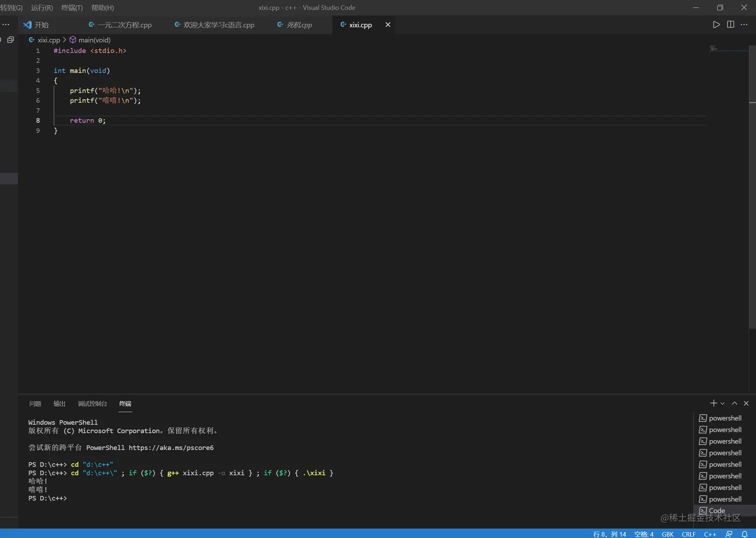Click the return 0; statement
This screenshot has width=756, height=538.
click(x=87, y=120)
